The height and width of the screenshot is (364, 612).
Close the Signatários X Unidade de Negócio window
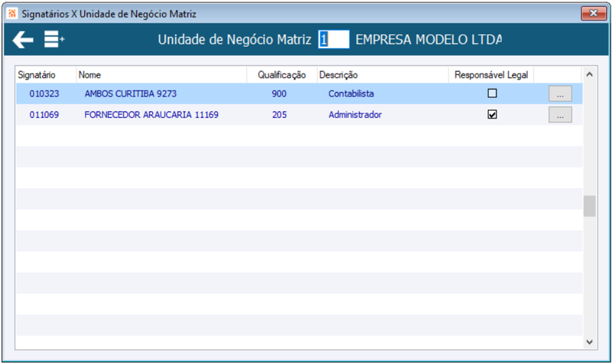pyautogui.click(x=594, y=13)
